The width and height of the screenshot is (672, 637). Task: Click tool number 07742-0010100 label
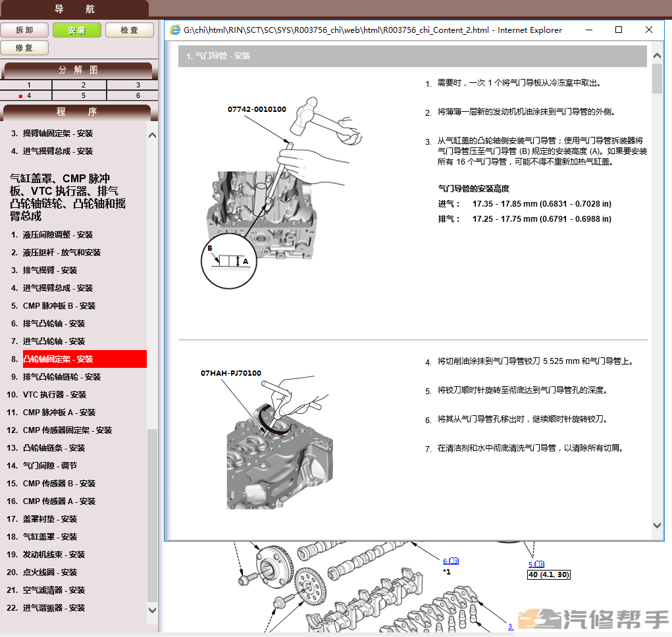[257, 109]
